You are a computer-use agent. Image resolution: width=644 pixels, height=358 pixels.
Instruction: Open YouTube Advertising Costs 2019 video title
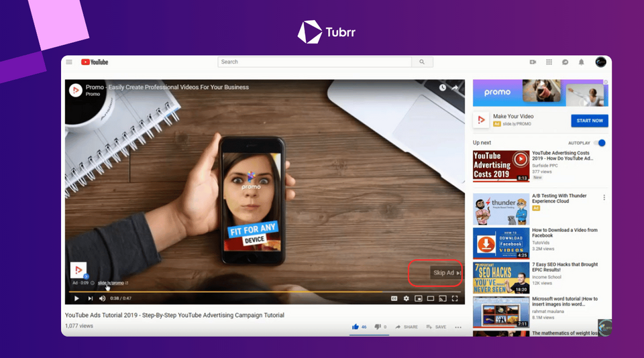click(563, 156)
